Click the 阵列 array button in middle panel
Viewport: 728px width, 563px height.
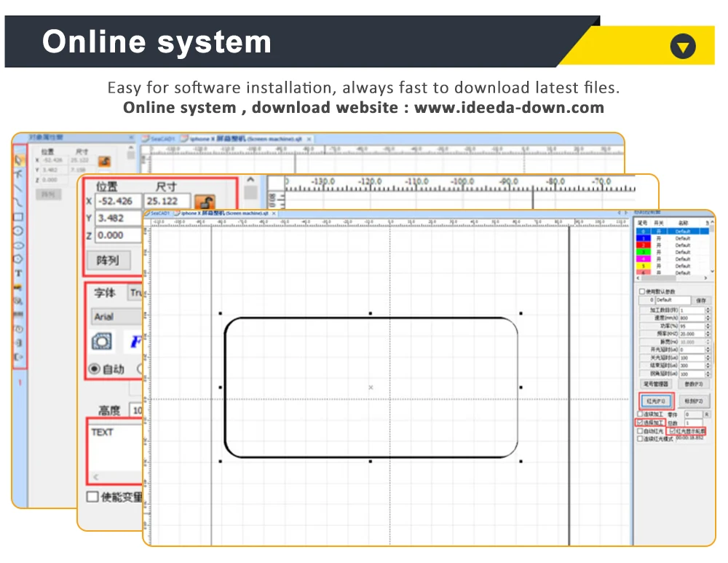[x=108, y=260]
